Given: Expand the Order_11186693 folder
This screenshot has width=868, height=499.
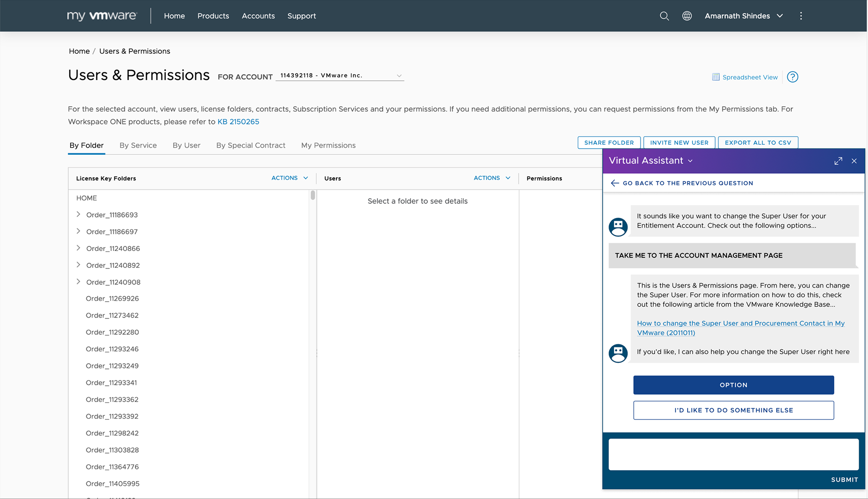Looking at the screenshot, I should pos(78,214).
